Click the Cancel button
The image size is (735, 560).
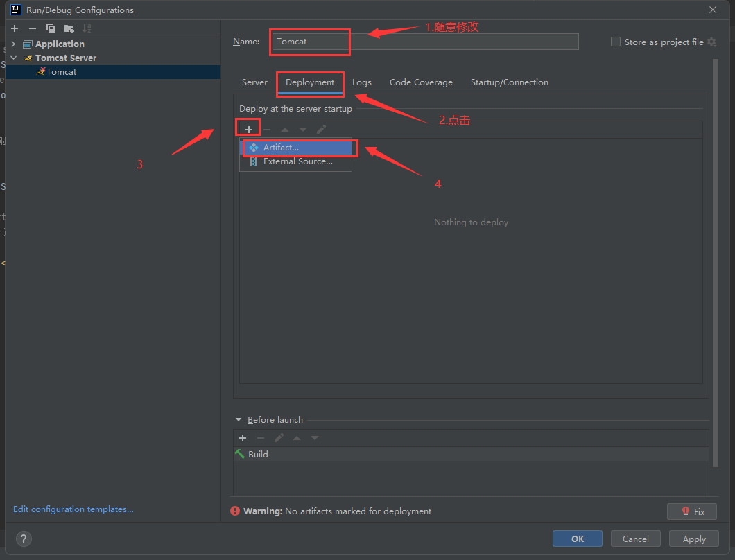636,539
